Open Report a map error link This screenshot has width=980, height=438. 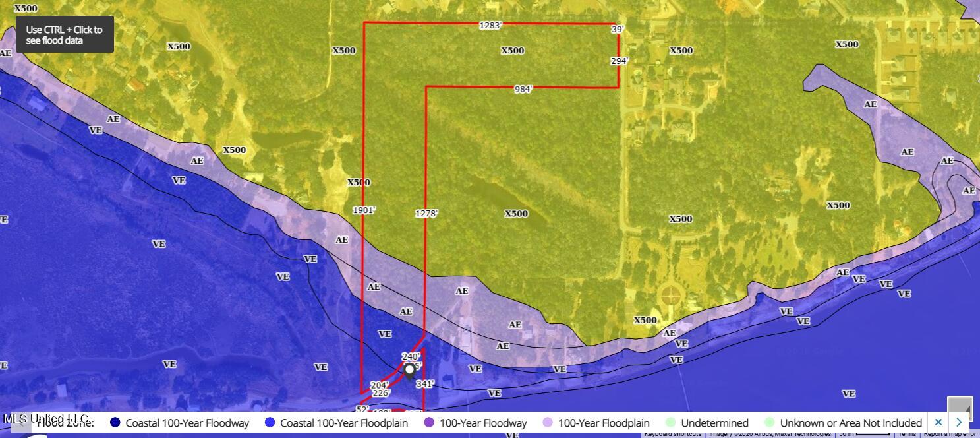(x=949, y=434)
